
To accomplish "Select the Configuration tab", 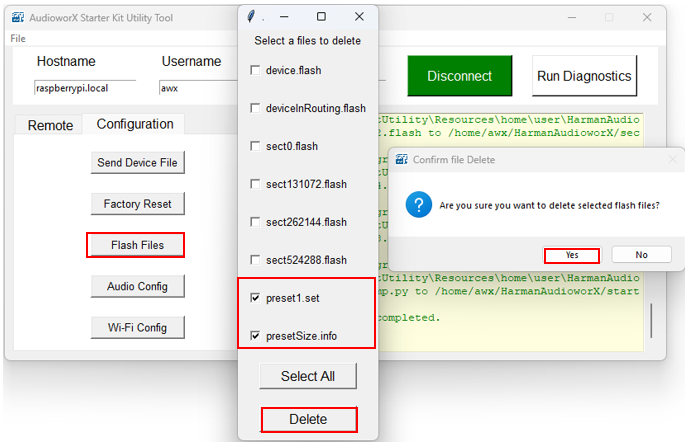I will [x=135, y=124].
